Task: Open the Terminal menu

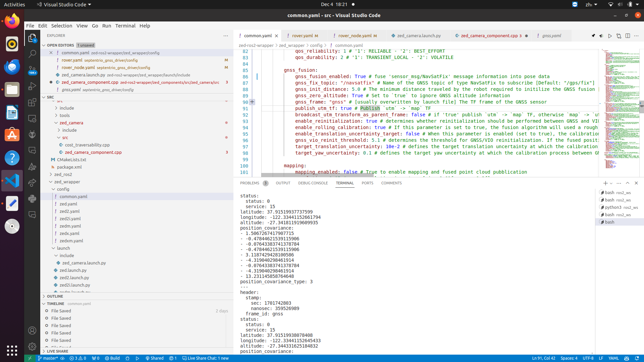Action: click(125, 26)
